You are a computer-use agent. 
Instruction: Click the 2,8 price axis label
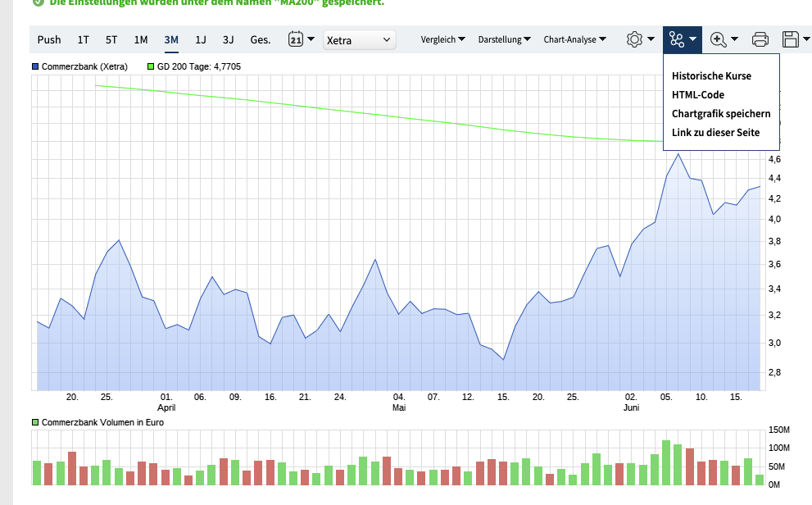pyautogui.click(x=774, y=372)
